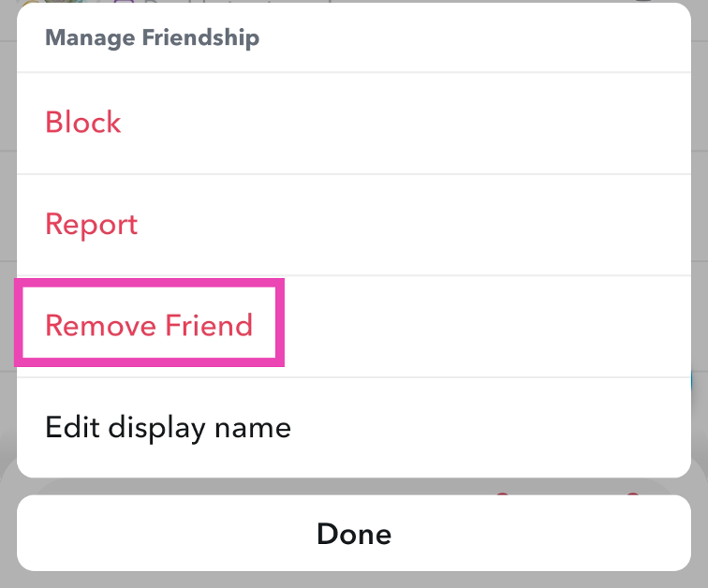
Task: Rename friend using Edit display name
Action: coord(168,428)
